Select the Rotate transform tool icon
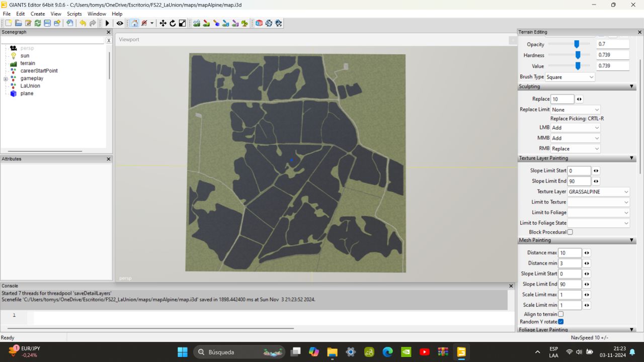The width and height of the screenshot is (644, 362). pyautogui.click(x=173, y=23)
